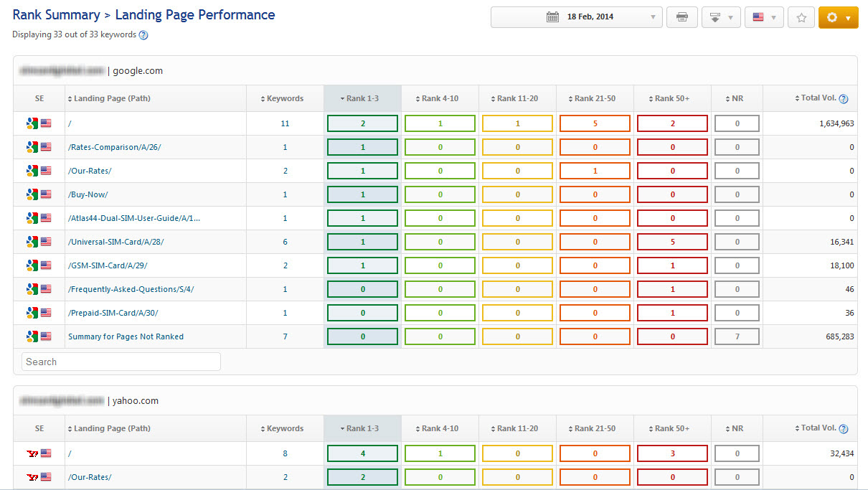Screen dimensions: 868x490
Task: Click US flag icon in /GSM-SIM-Card/A/29/ row
Action: click(46, 265)
